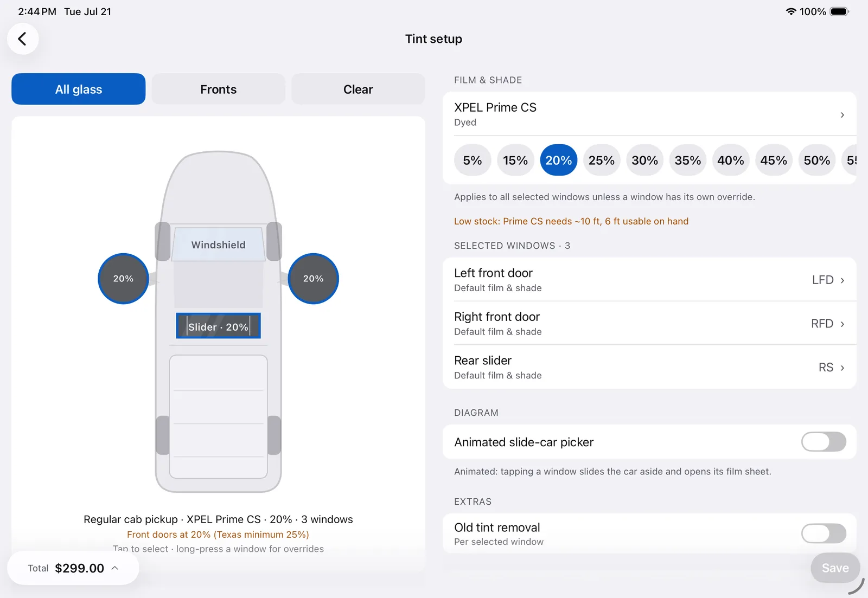Enable Animated slide-car picker

[824, 442]
